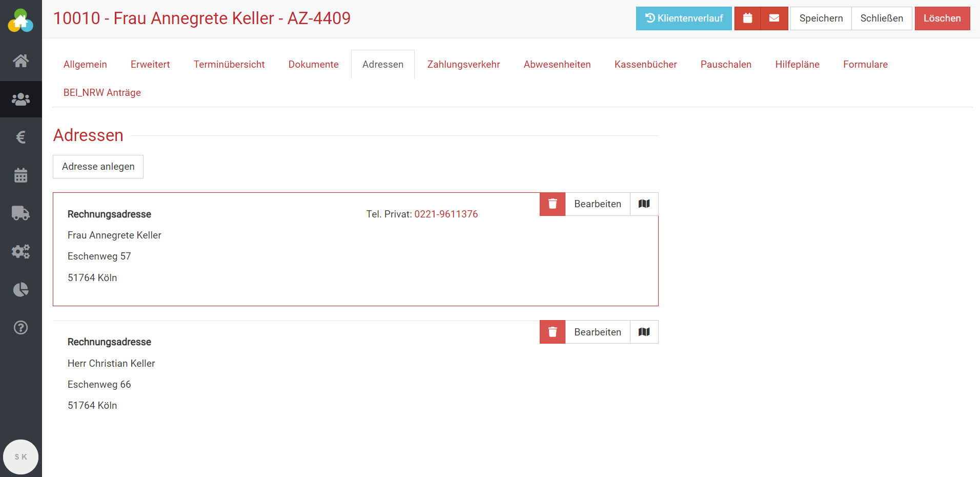Open the calendar icon in the sidebar
980x477 pixels.
pos(21,175)
